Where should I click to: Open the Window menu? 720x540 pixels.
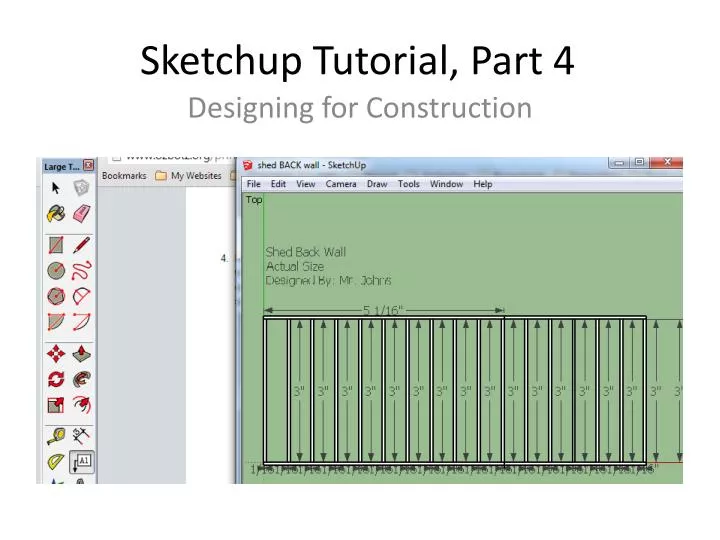click(446, 184)
